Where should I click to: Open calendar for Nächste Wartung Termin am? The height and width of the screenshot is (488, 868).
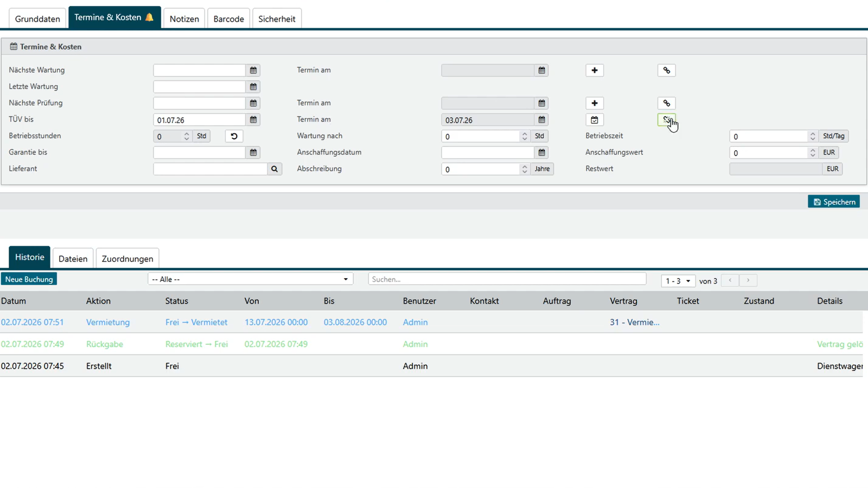(541, 70)
